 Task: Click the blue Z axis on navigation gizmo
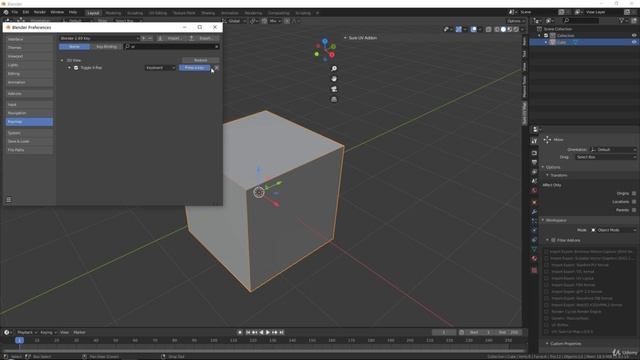tap(325, 41)
